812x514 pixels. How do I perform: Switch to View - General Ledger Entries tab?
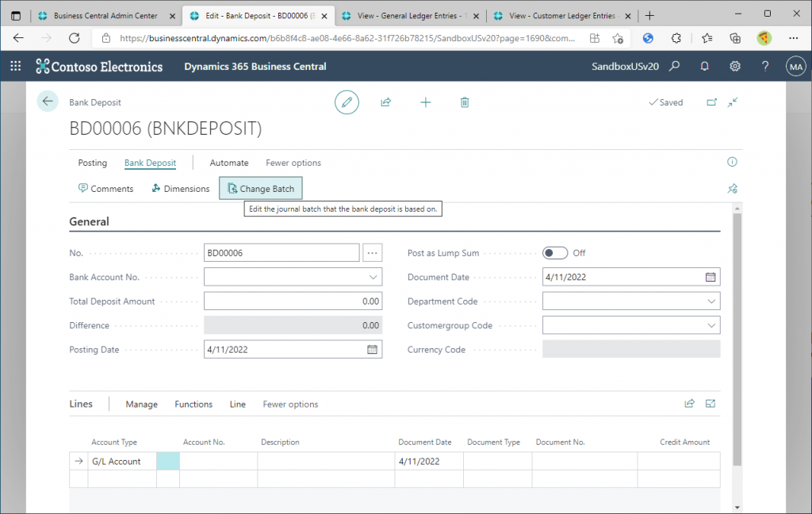pyautogui.click(x=412, y=16)
